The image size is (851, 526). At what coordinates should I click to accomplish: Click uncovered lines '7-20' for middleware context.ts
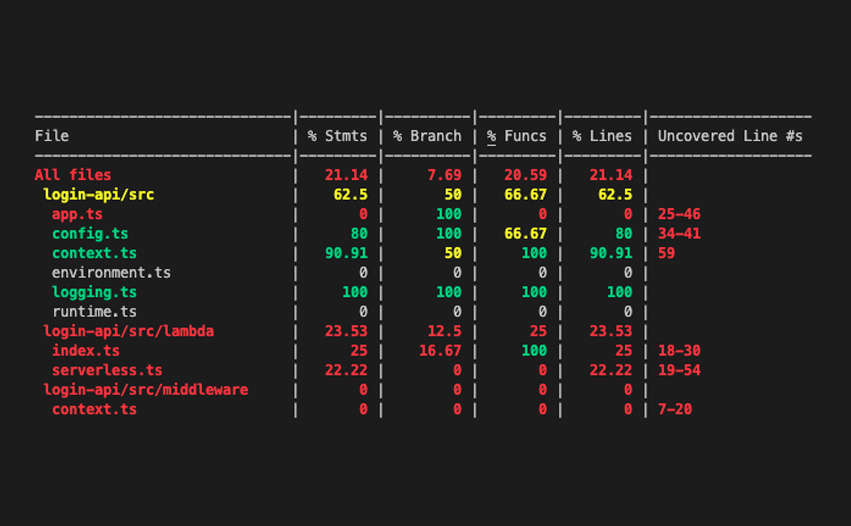tap(675, 409)
